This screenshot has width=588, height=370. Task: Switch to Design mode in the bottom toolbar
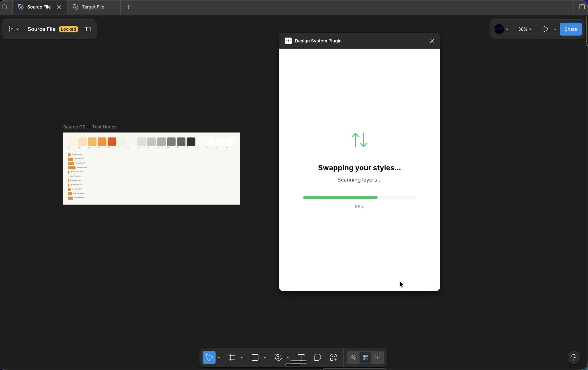click(365, 357)
